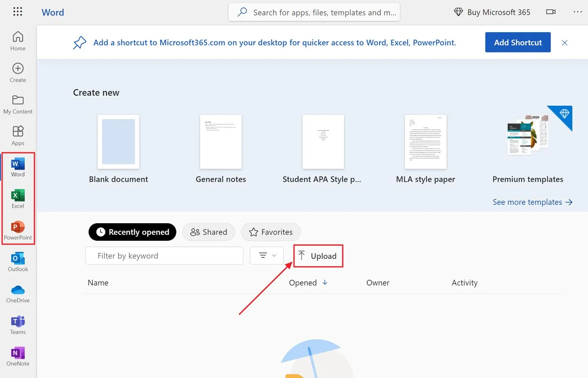Click the Activity column header
The width and height of the screenshot is (588, 378).
coord(465,283)
